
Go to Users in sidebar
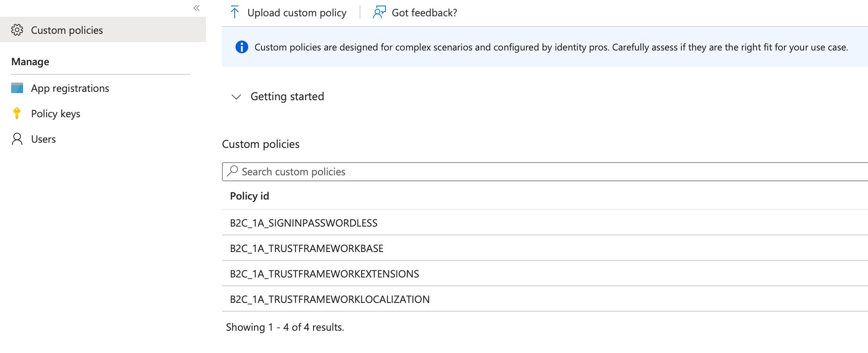(43, 139)
